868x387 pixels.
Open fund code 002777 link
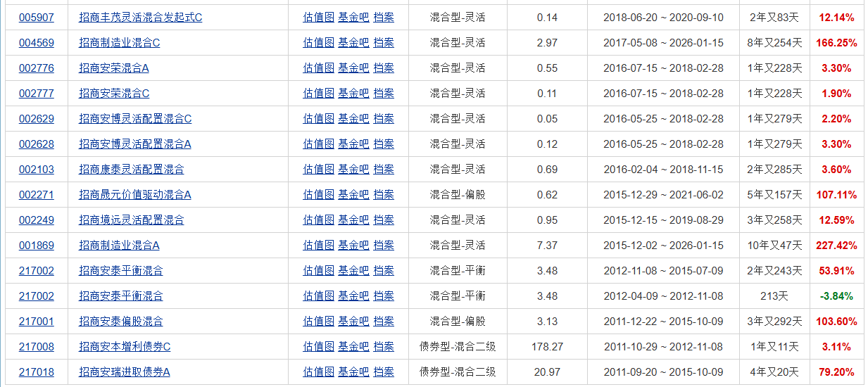36,94
